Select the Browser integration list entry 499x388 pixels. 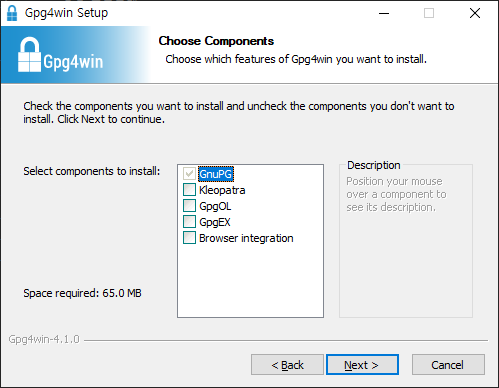click(x=246, y=238)
